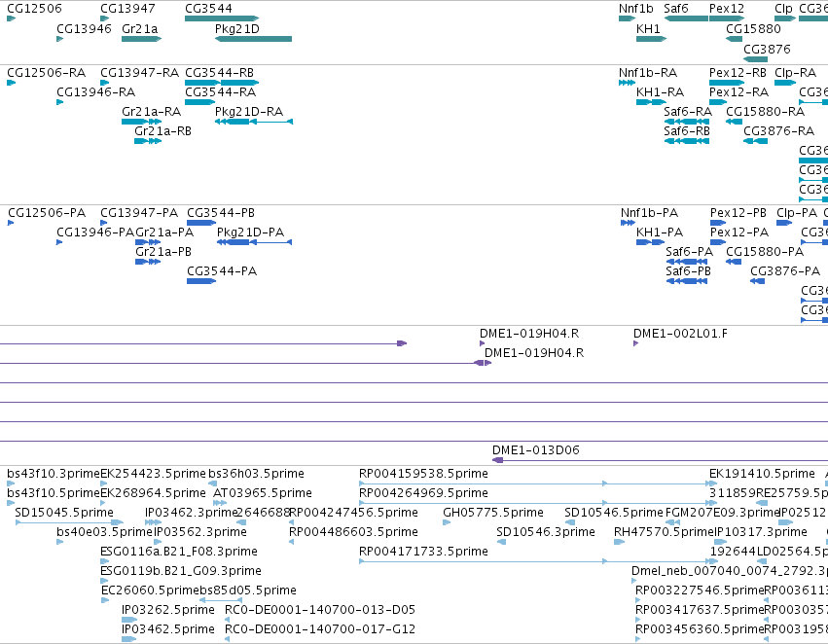Click the Gr21a gene label
This screenshot has width=828, height=644.
coord(139,28)
